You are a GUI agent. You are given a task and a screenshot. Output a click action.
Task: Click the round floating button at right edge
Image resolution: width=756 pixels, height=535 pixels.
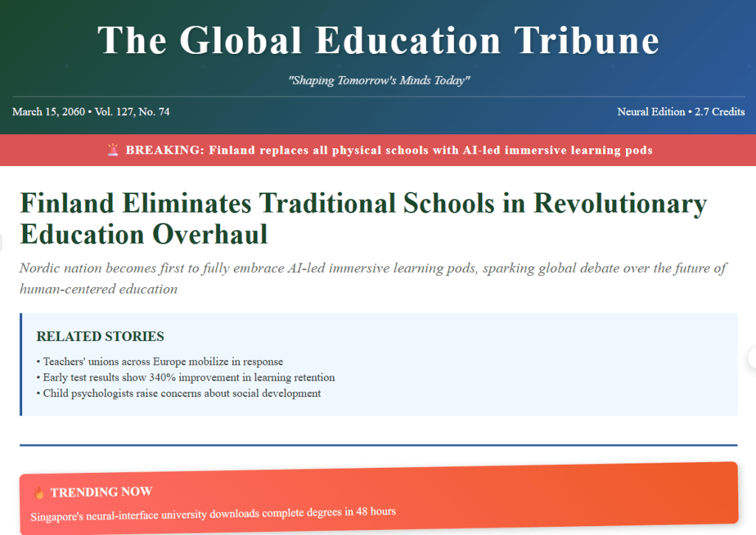coord(752,357)
